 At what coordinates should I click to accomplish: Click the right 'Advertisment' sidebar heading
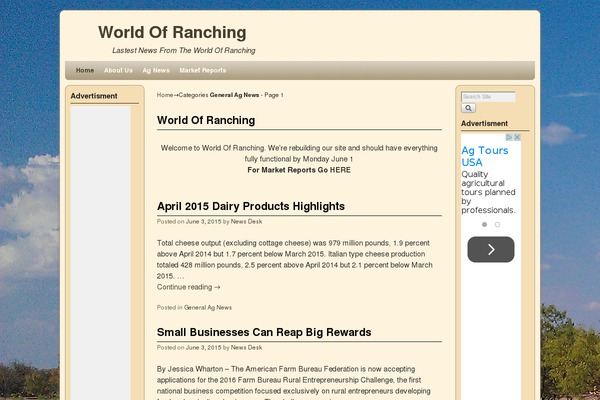tap(484, 124)
